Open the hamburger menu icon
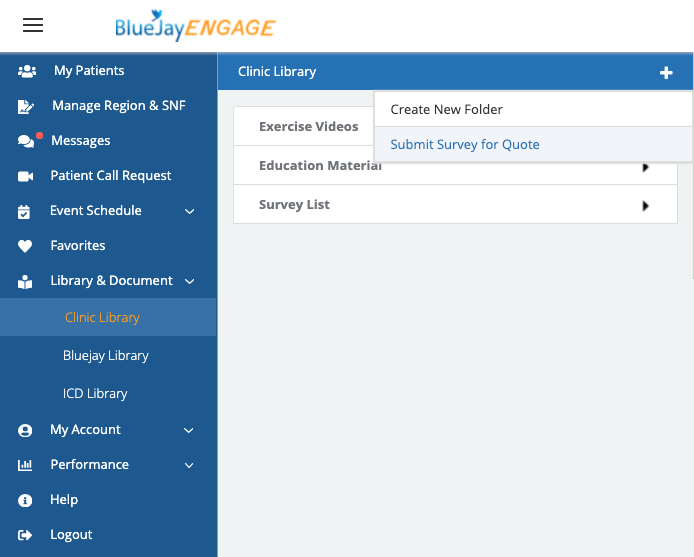Screen dimensions: 694x557 click(x=33, y=25)
